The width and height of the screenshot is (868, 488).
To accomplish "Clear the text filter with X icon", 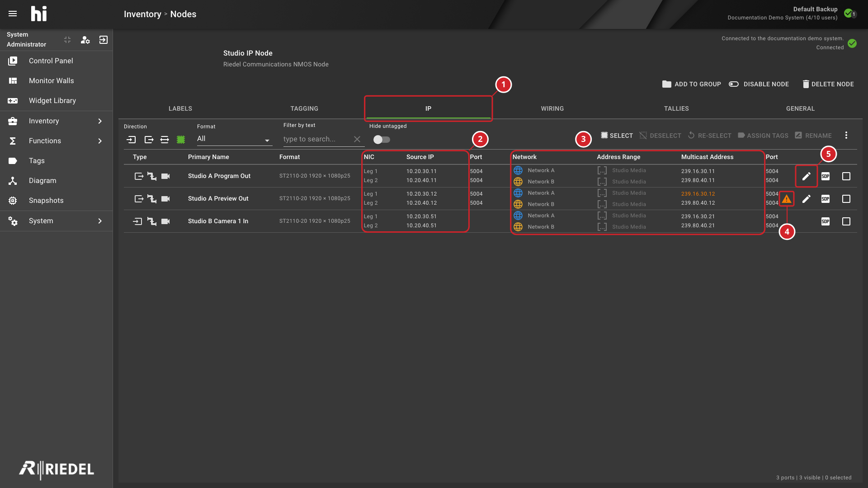I will pos(357,139).
